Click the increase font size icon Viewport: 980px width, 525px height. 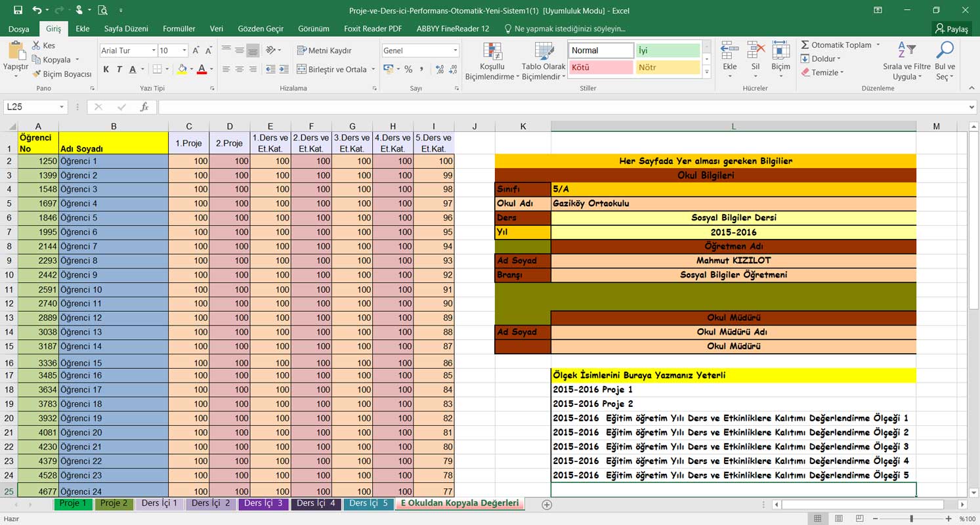(x=196, y=51)
